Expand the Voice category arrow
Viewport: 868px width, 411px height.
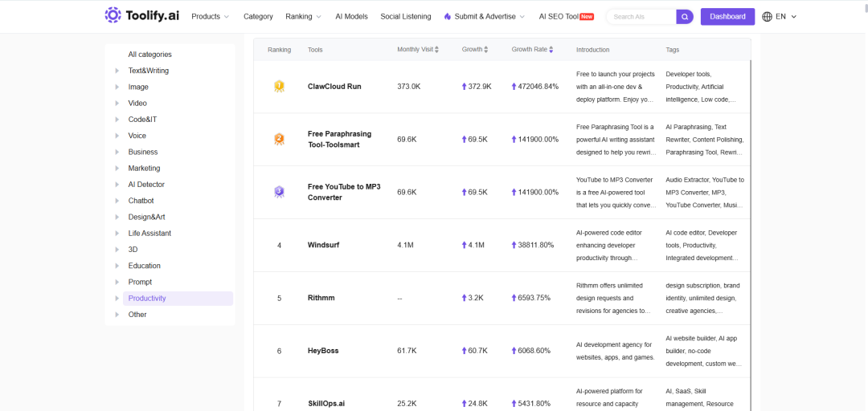point(117,136)
